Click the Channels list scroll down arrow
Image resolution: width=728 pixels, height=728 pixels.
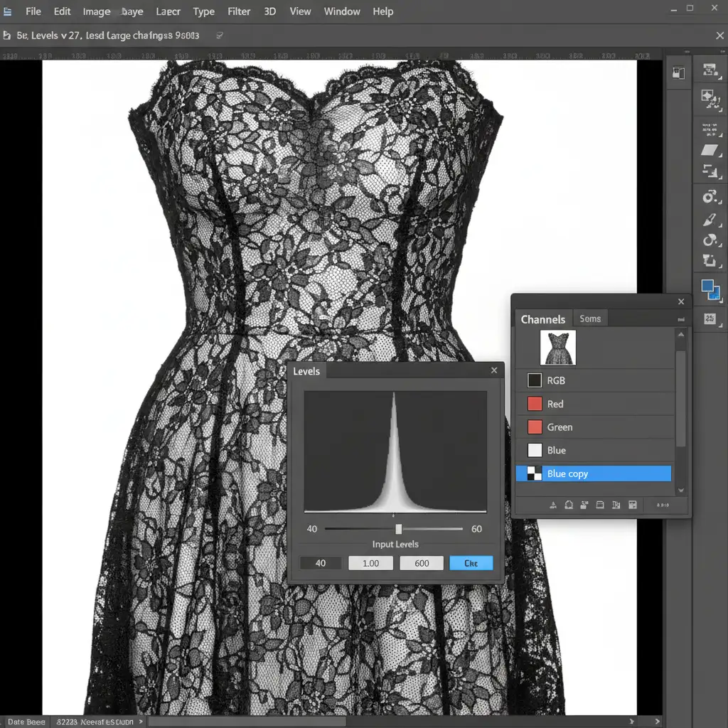point(680,490)
